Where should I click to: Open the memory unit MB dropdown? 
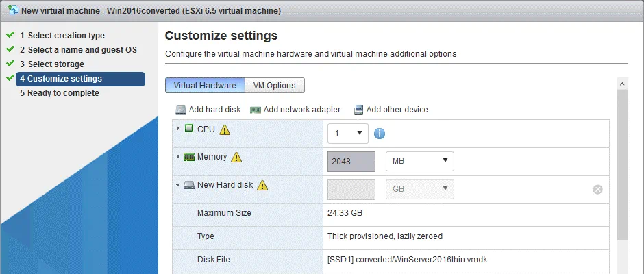point(419,161)
